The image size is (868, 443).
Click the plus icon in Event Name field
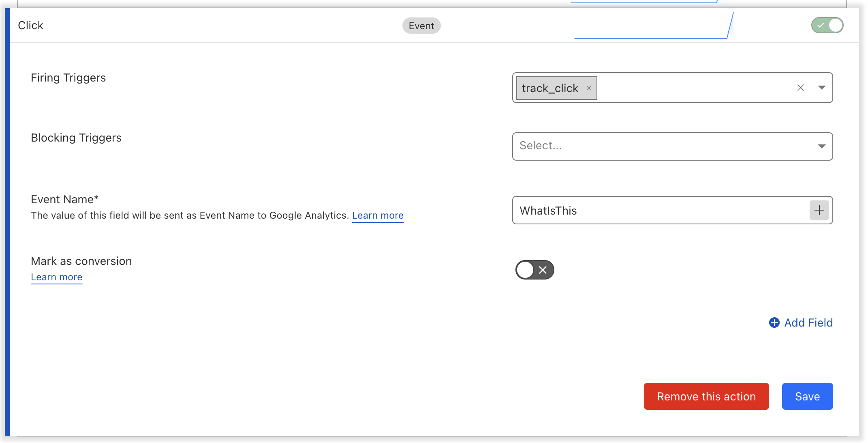819,210
